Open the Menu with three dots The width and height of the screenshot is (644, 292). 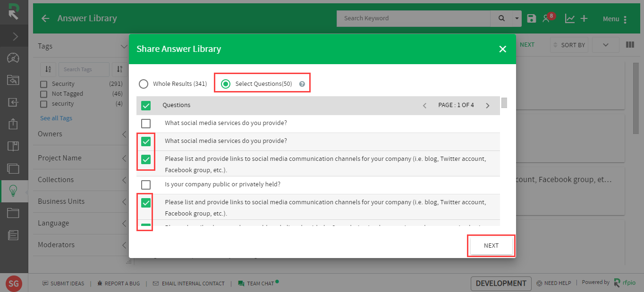pyautogui.click(x=615, y=19)
